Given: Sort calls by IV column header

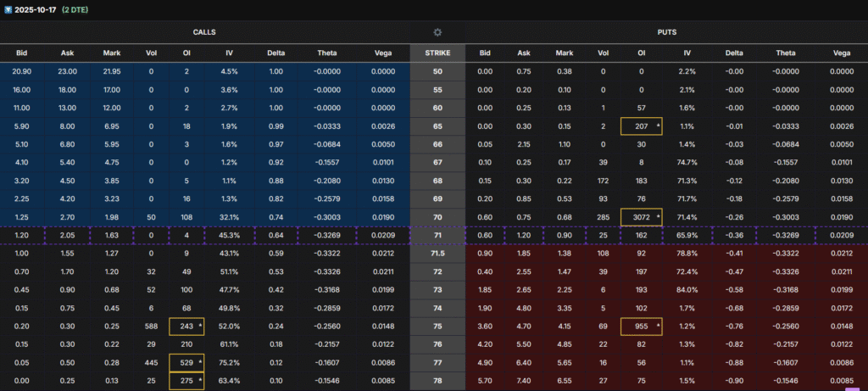Looking at the screenshot, I should pos(229,53).
